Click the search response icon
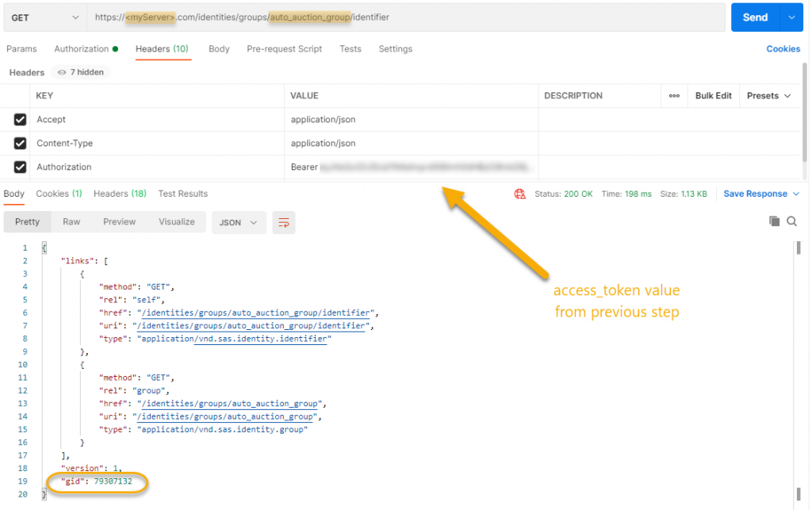 (x=792, y=221)
